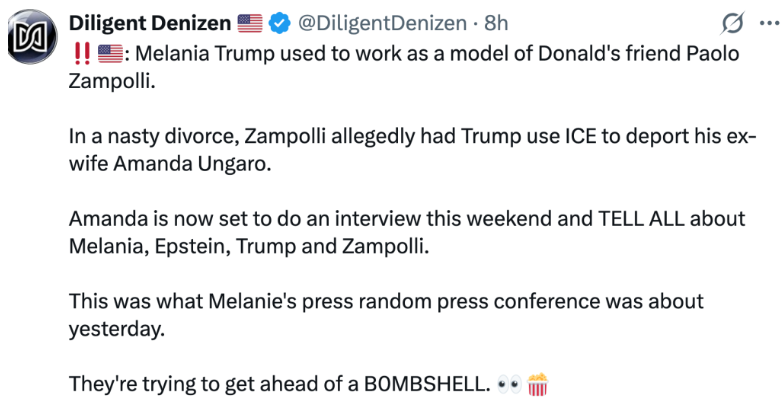784x406 pixels.
Task: Open the @DiligentDenizen handle link
Action: (x=380, y=23)
